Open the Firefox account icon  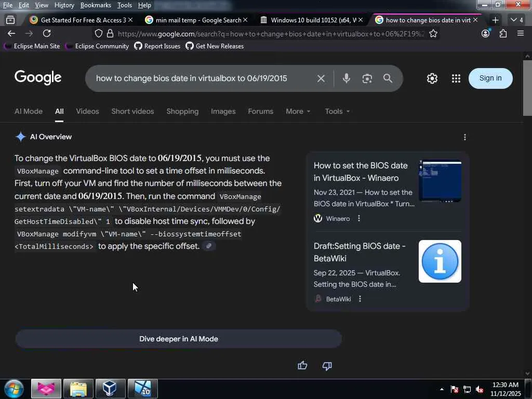(x=486, y=33)
